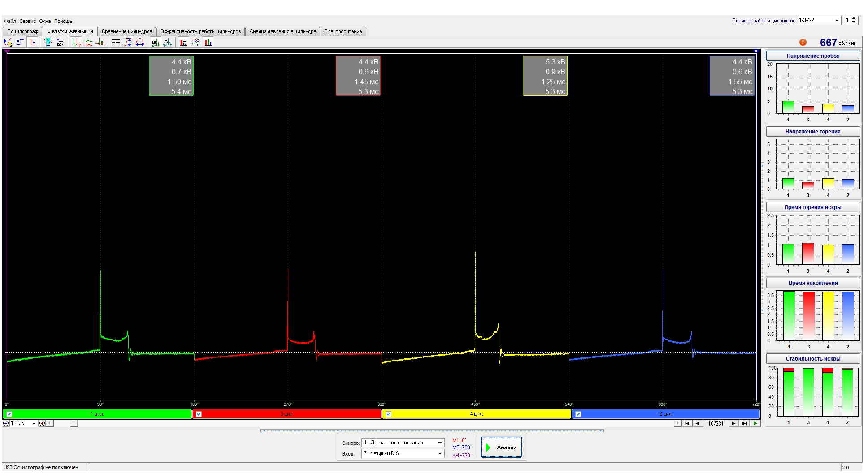868x473 pixels.
Task: Select the falling-edge trigger icon
Action: click(33, 43)
